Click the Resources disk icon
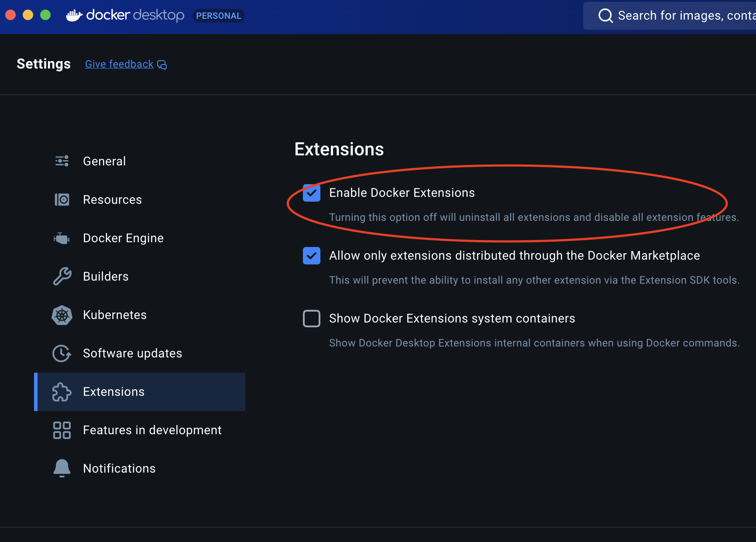Viewport: 756px width, 542px height. coord(62,199)
